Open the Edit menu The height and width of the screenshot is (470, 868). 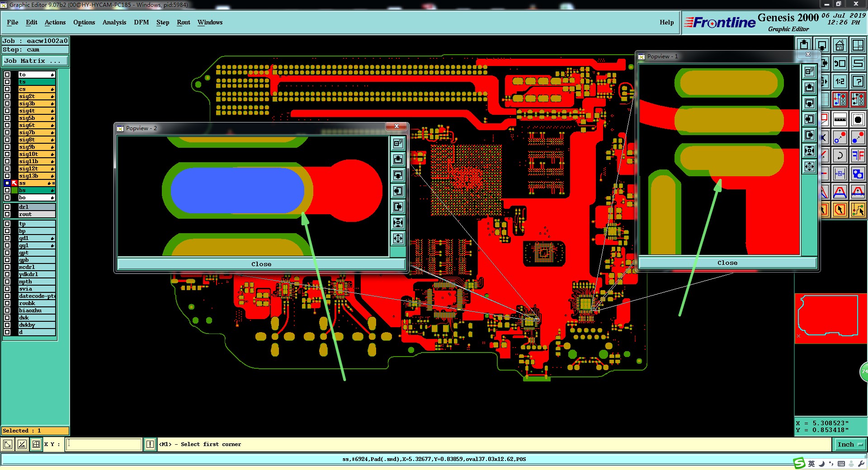pos(32,22)
